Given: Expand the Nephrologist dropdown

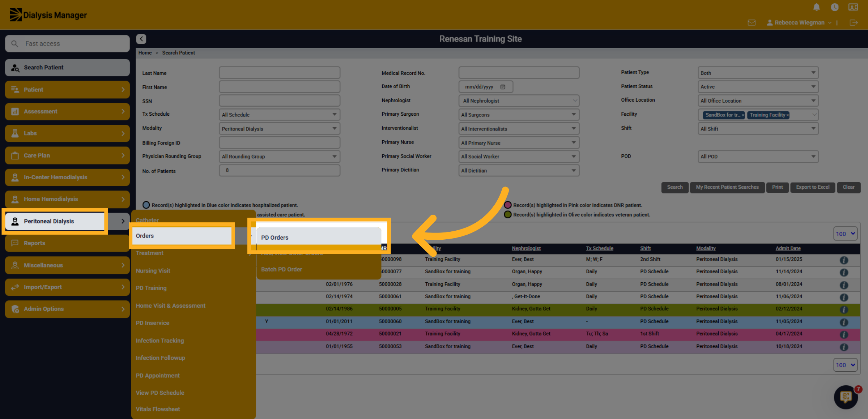Looking at the screenshot, I should coord(519,101).
